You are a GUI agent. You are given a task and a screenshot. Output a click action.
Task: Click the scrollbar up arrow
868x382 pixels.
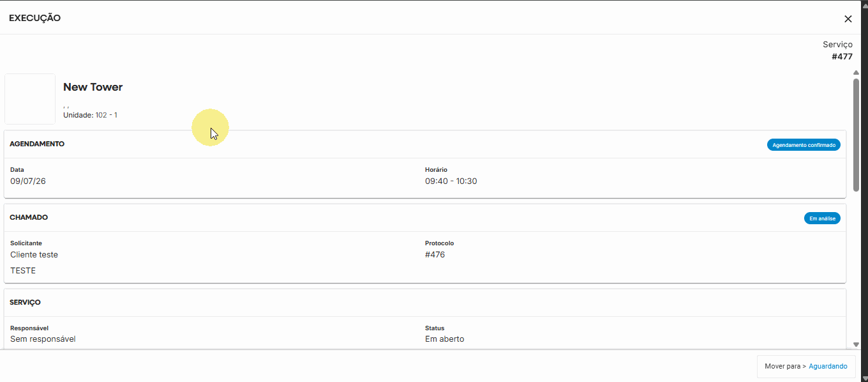pyautogui.click(x=856, y=73)
